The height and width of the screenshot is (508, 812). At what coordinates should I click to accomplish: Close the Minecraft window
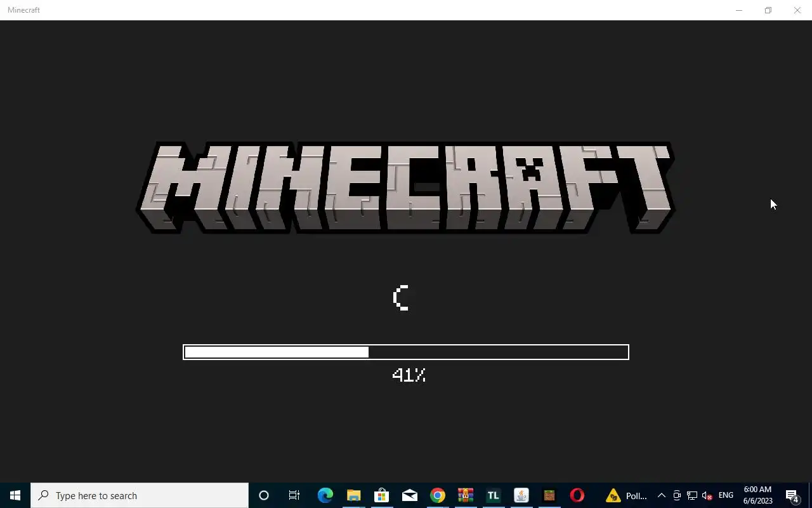(797, 10)
